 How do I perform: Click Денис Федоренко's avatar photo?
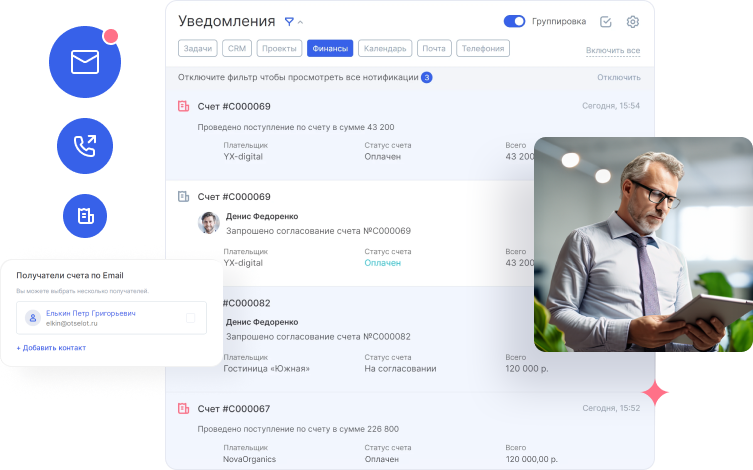tap(209, 223)
